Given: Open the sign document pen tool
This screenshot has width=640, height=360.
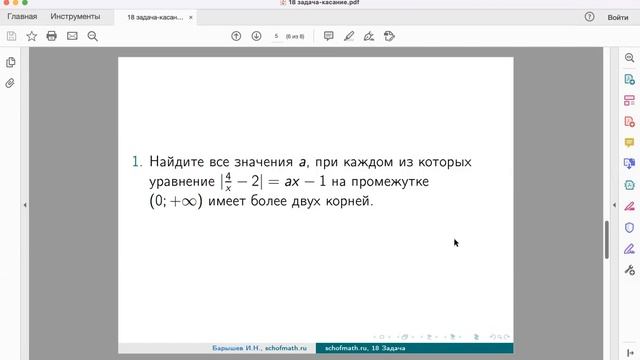Looking at the screenshot, I should [x=369, y=36].
